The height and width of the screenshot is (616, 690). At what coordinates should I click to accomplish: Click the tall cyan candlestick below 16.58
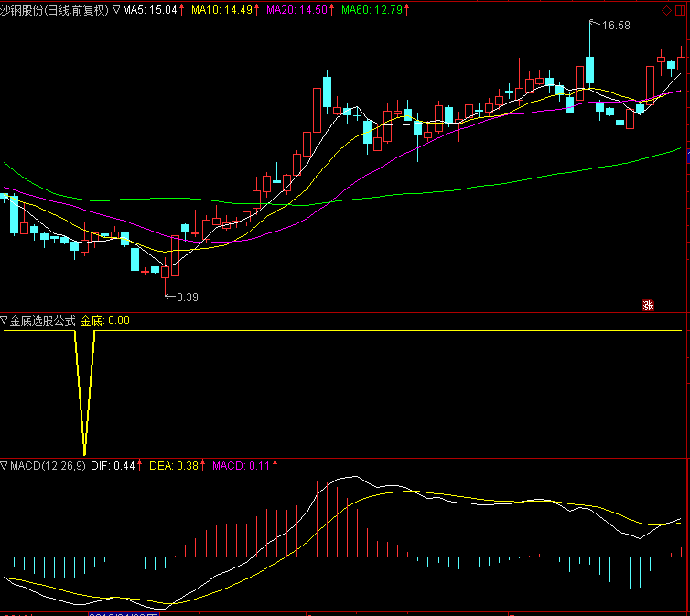(589, 70)
